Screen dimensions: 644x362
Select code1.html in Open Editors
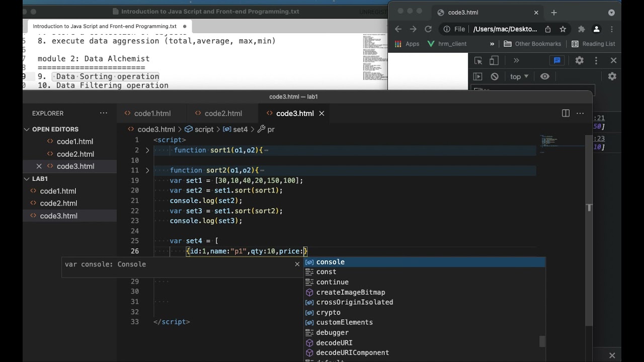coord(75,142)
